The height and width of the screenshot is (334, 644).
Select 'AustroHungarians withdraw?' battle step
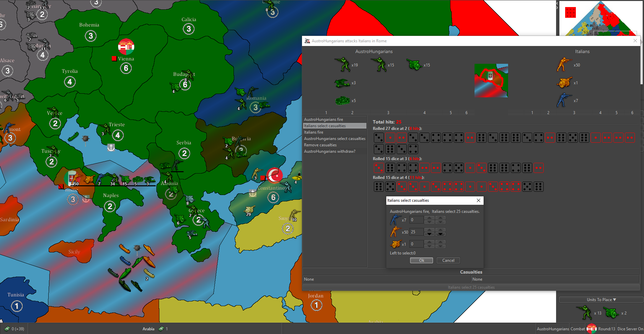329,151
